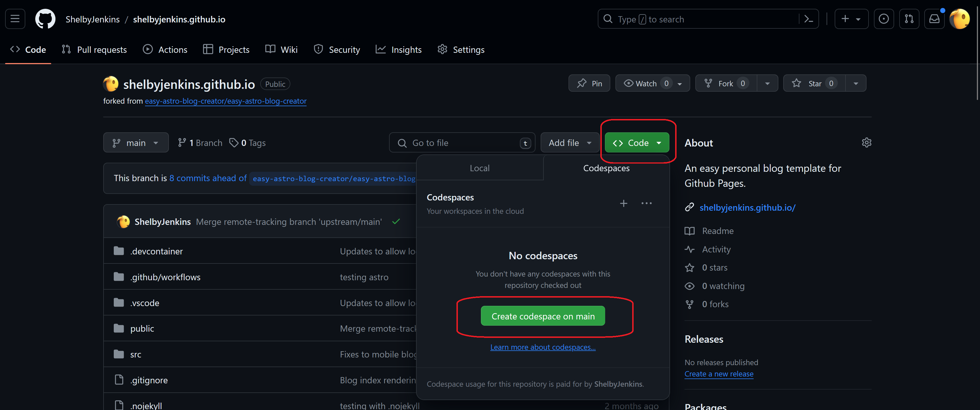The width and height of the screenshot is (980, 410).
Task: Click the plus icon to add codespace
Action: pyautogui.click(x=623, y=203)
